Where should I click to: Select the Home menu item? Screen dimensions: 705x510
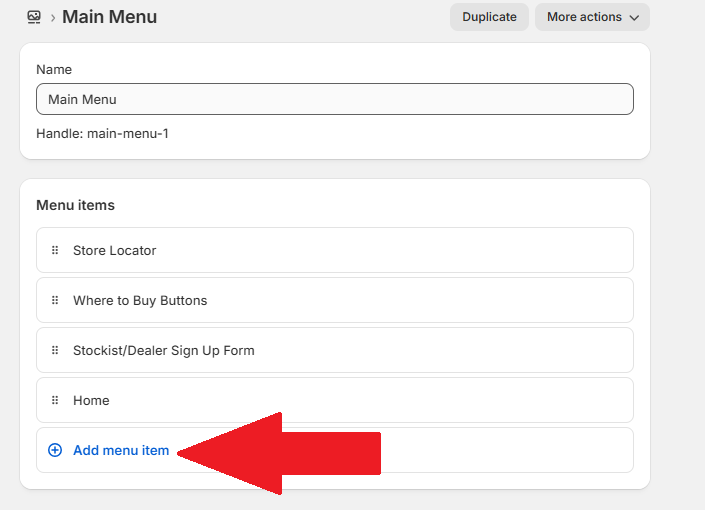91,400
